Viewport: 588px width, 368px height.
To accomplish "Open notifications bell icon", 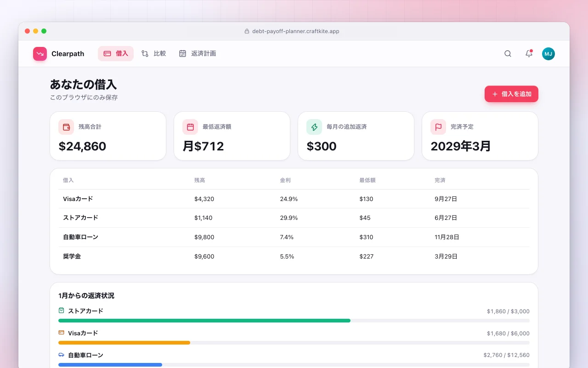I will [529, 54].
